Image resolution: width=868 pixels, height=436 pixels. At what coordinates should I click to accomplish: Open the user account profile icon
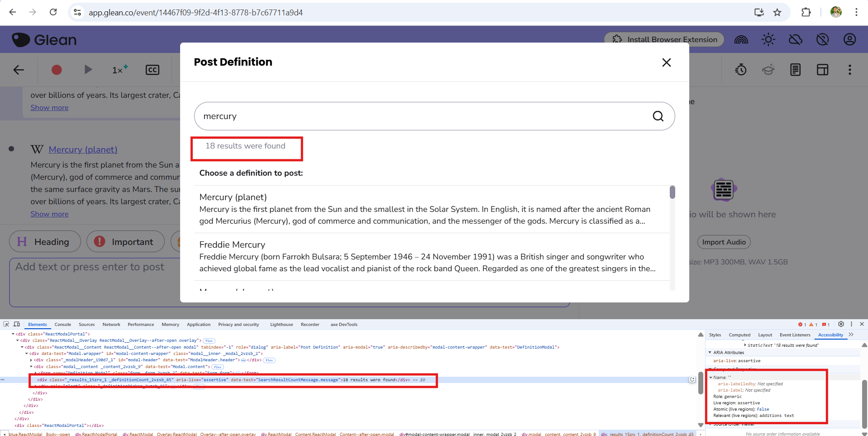(849, 40)
